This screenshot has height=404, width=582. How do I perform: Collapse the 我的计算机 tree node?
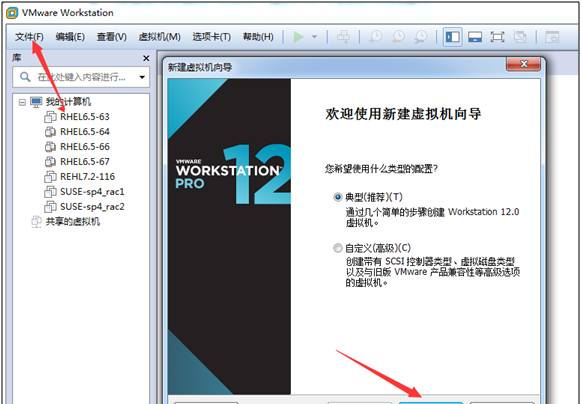point(22,102)
